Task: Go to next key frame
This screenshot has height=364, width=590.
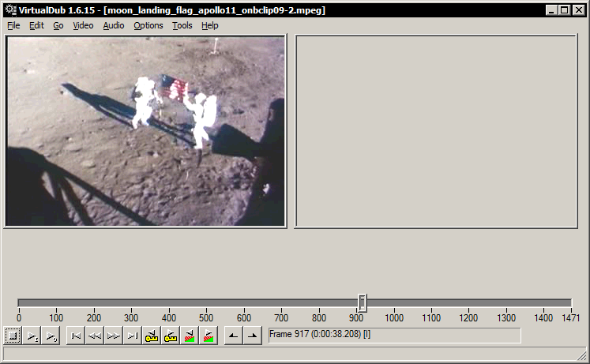Action: point(171,336)
